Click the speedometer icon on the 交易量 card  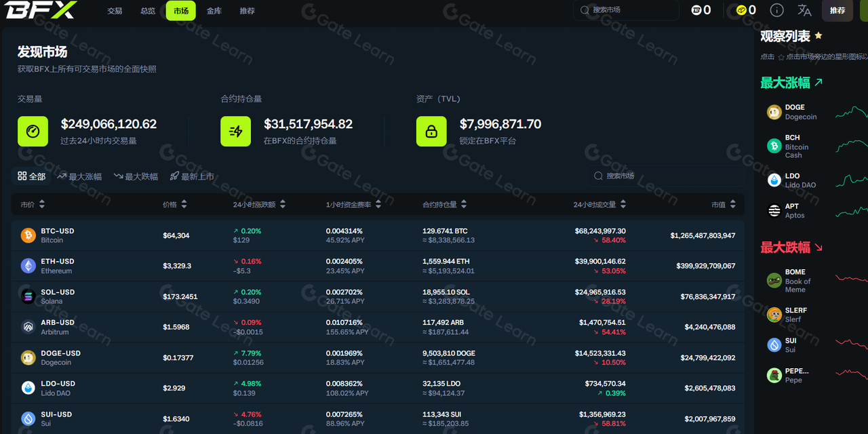click(33, 131)
